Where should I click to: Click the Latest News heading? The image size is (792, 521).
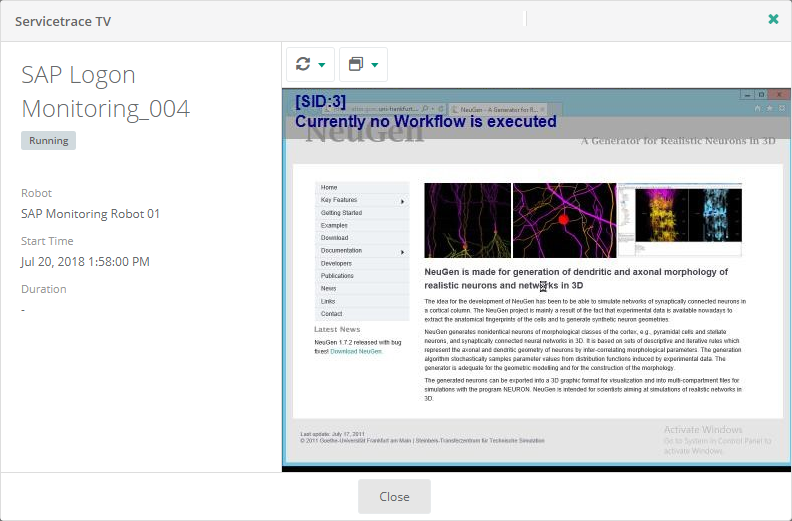[x=337, y=329]
